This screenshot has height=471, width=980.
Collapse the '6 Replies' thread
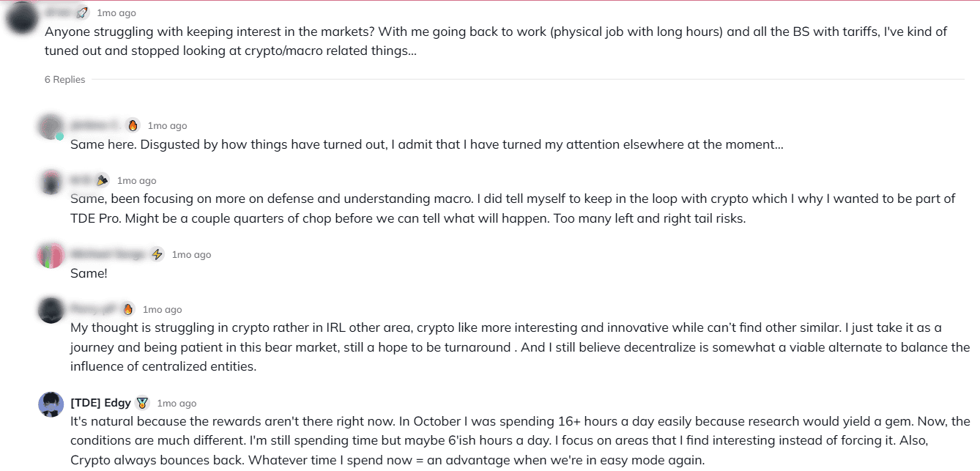coord(64,79)
